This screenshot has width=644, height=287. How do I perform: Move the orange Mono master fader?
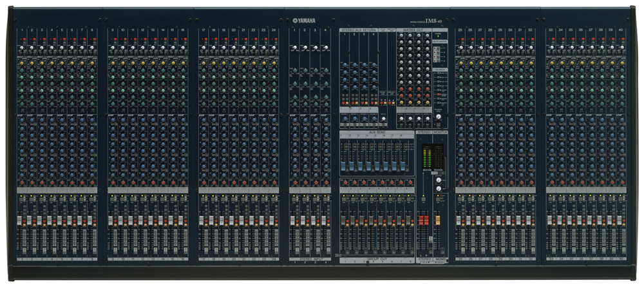438,220
